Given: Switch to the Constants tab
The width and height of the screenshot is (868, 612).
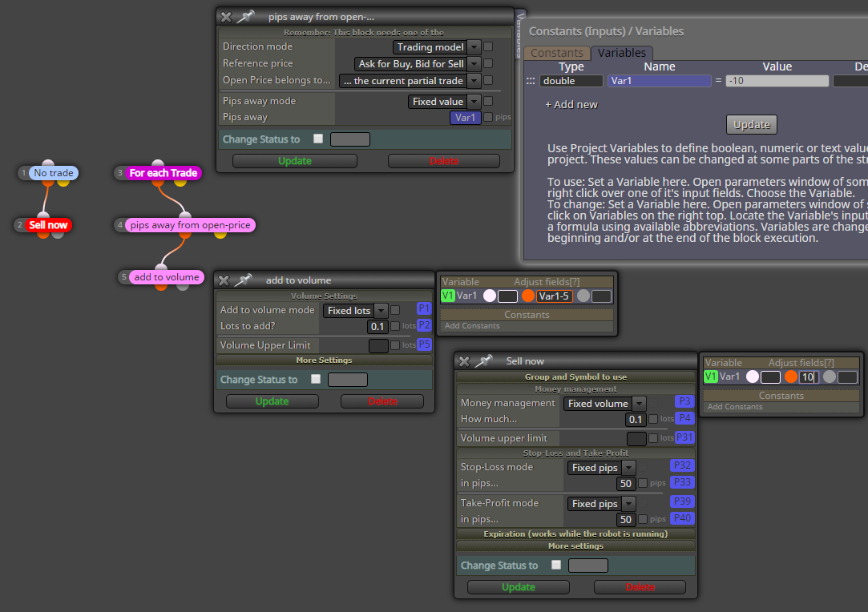Looking at the screenshot, I should coord(557,53).
